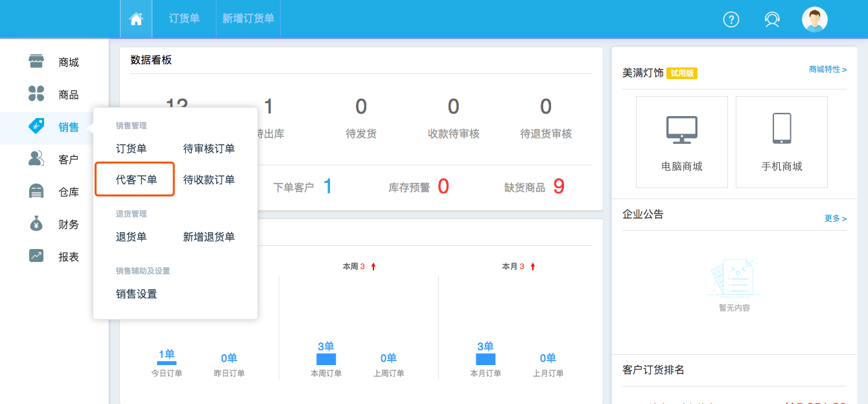Open the 报表 reports sidebar icon
Image resolution: width=868 pixels, height=404 pixels.
(x=36, y=256)
